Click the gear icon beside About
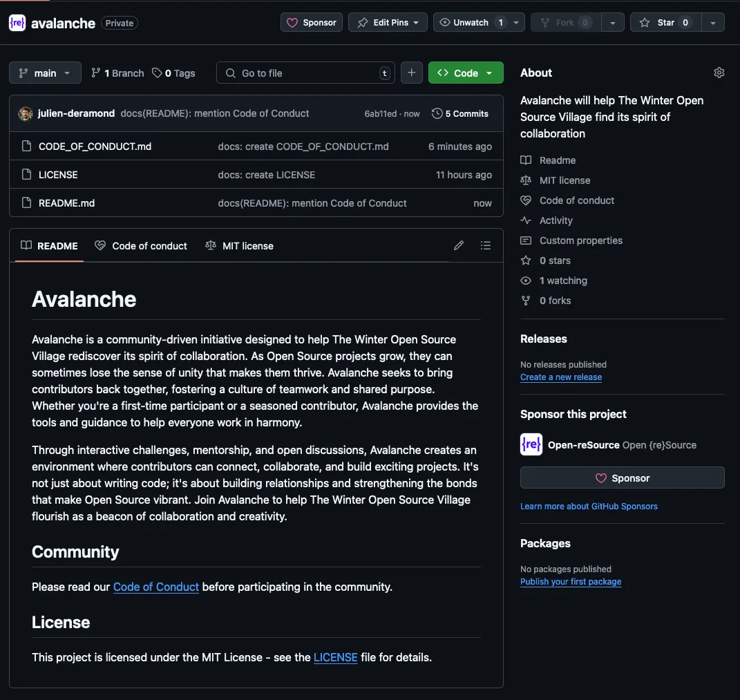This screenshot has height=700, width=740. pyautogui.click(x=719, y=73)
